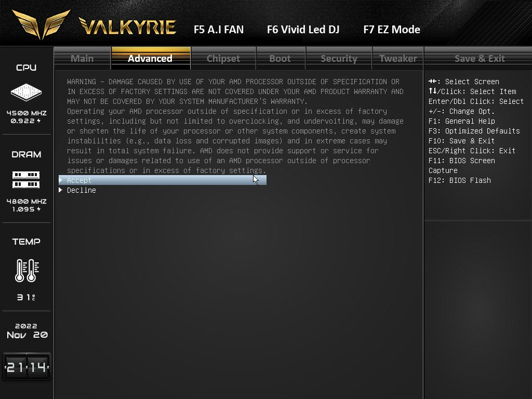Select the Security tab

click(338, 58)
